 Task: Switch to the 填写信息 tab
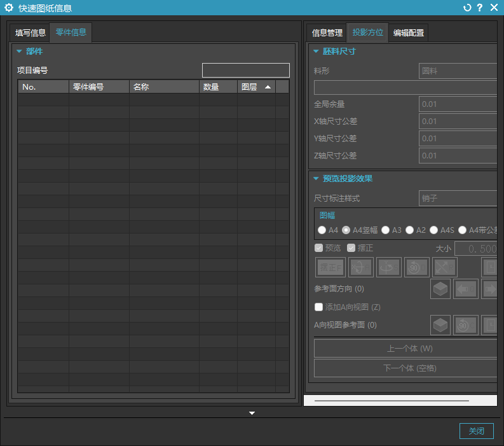point(31,32)
